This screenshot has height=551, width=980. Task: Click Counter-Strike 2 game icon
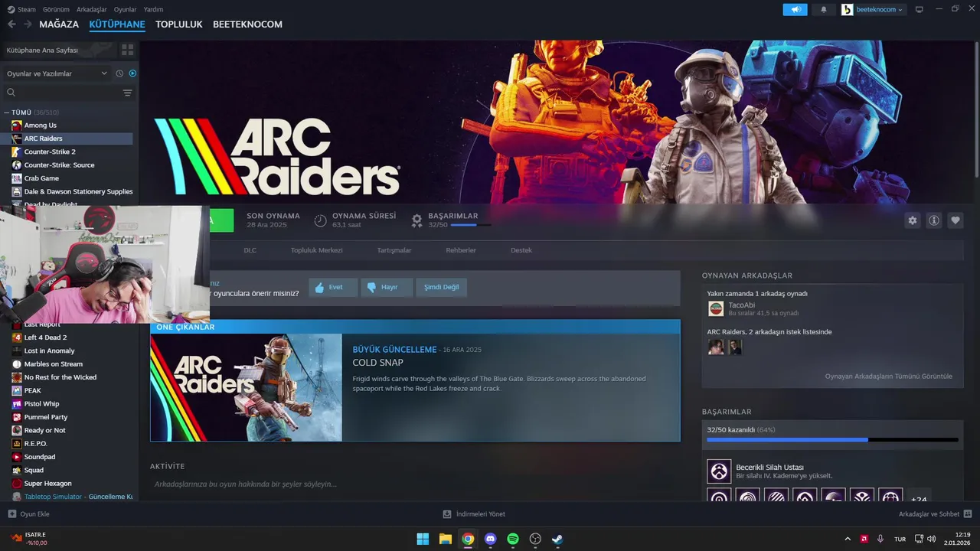pyautogui.click(x=17, y=152)
